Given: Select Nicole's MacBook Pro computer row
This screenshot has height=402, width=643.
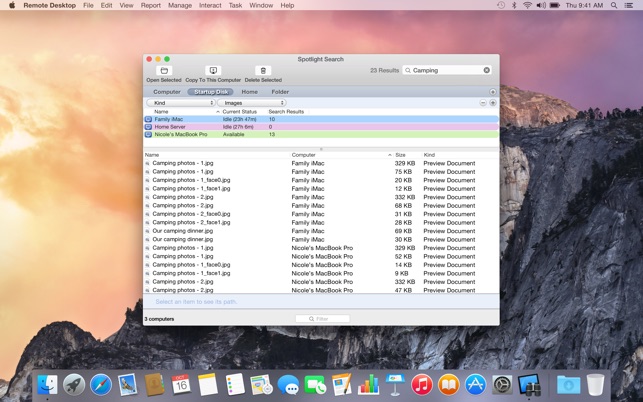Looking at the screenshot, I should [x=181, y=134].
